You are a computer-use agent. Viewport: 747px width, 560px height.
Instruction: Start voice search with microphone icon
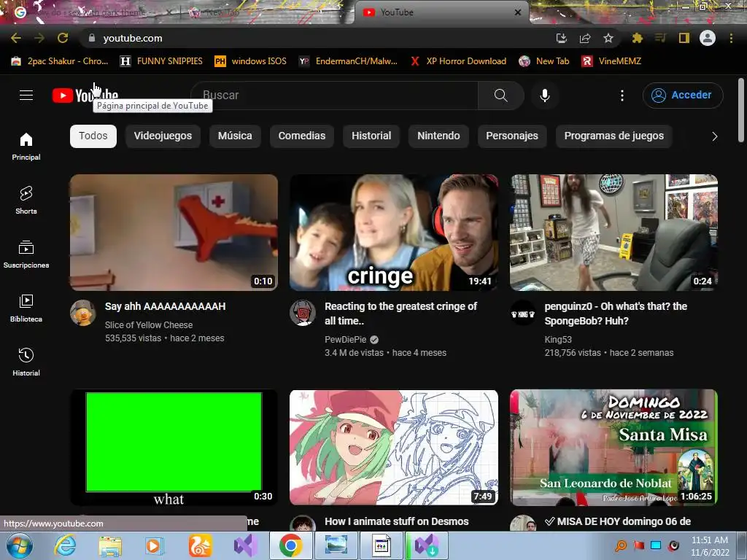pos(544,96)
